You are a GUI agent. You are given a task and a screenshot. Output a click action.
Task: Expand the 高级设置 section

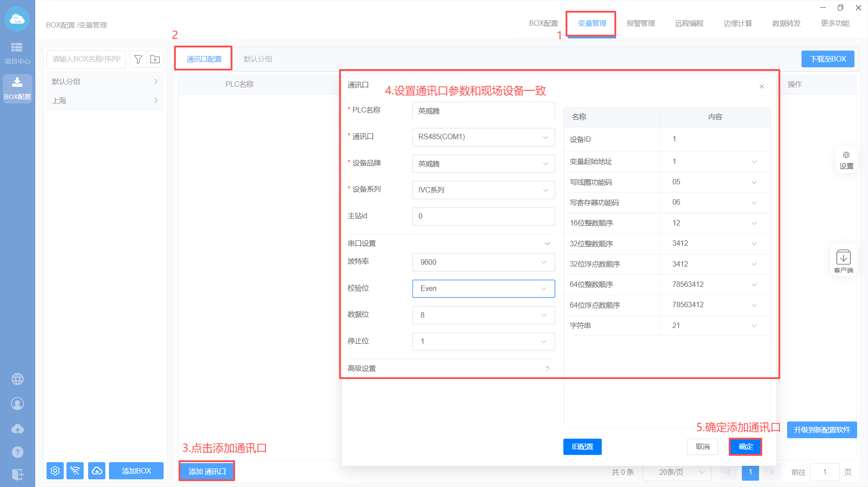(547, 369)
